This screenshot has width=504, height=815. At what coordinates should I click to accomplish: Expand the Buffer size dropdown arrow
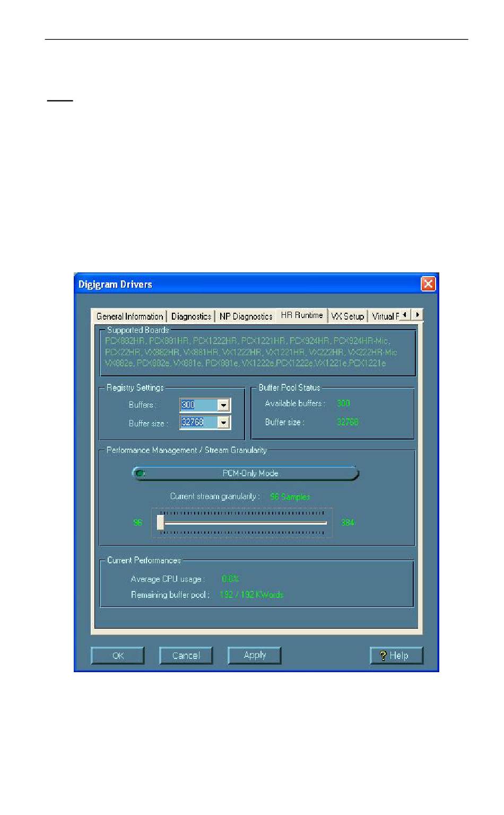(224, 423)
